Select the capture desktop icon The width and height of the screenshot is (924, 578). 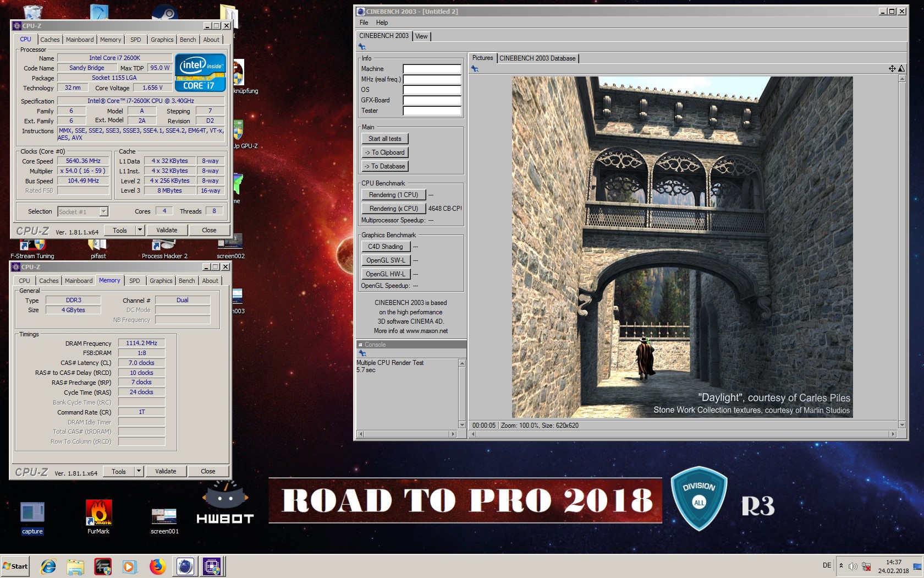pos(32,517)
